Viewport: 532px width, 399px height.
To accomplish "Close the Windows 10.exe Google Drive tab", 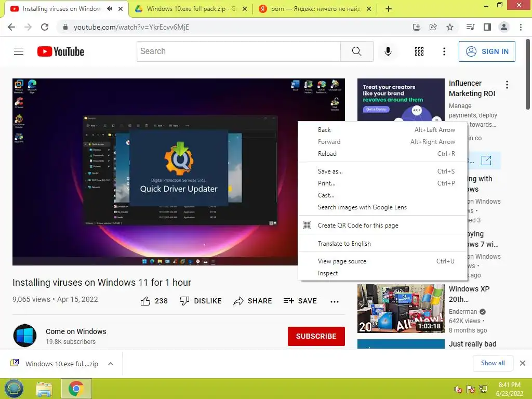I will click(x=244, y=9).
